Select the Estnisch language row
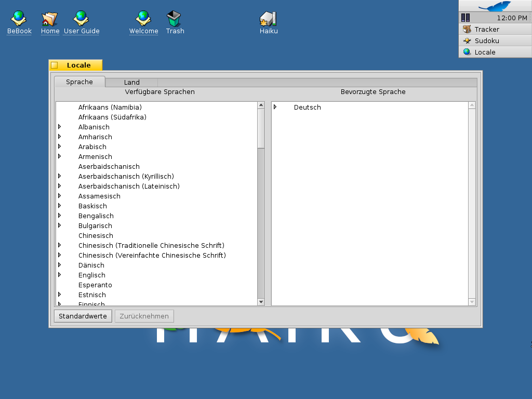The image size is (532, 399). click(x=157, y=295)
